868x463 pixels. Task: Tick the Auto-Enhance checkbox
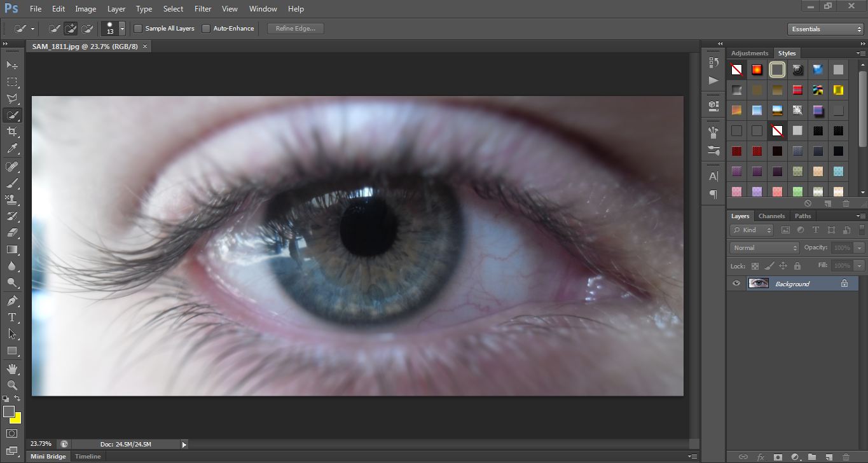pos(206,29)
